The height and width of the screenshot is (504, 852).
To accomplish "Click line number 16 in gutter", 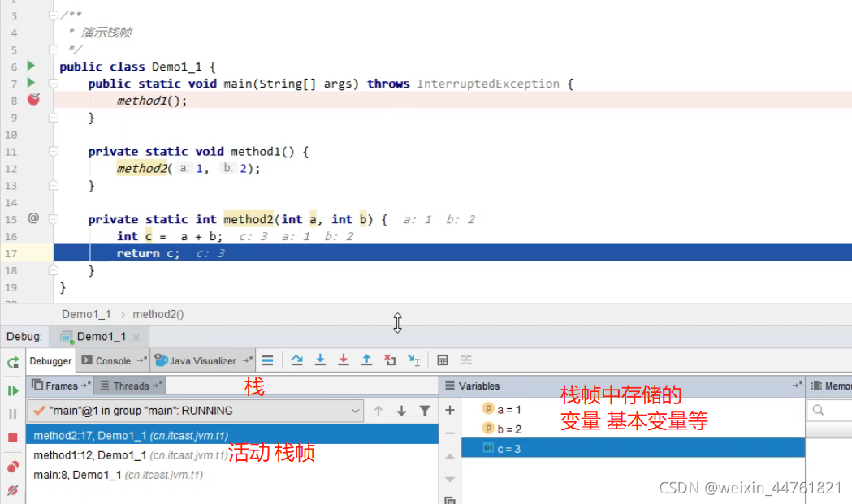I will [x=11, y=236].
